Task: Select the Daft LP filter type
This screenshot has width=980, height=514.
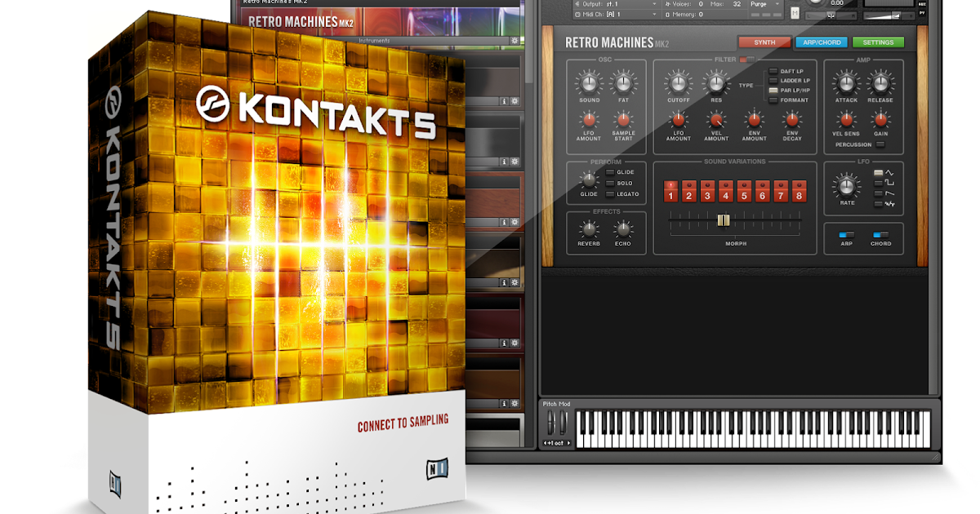Action: tap(773, 72)
